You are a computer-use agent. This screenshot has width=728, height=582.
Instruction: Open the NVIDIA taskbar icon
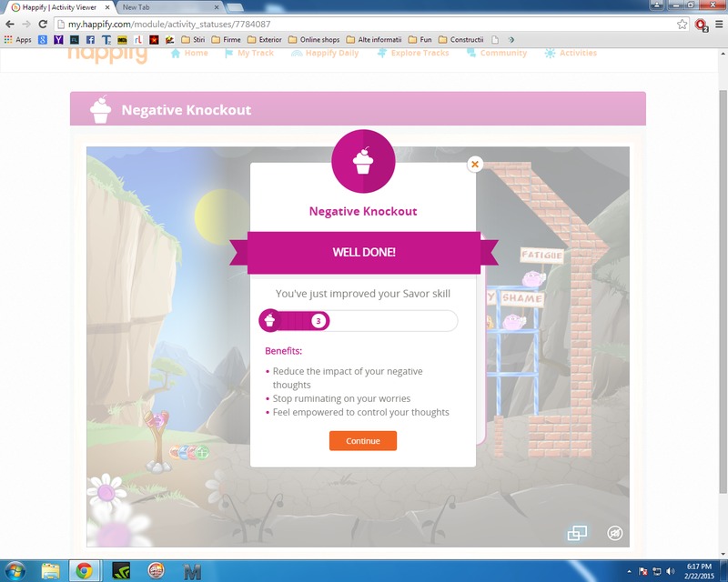pyautogui.click(x=121, y=571)
